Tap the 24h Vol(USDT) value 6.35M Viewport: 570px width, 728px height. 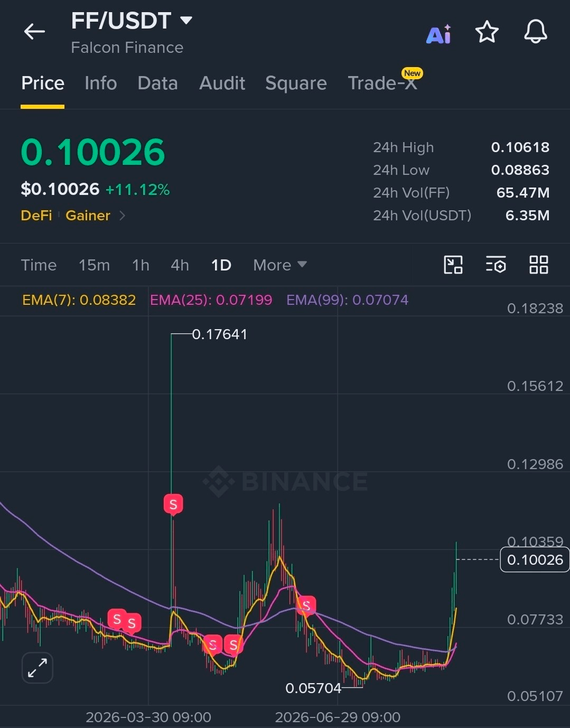tap(527, 216)
